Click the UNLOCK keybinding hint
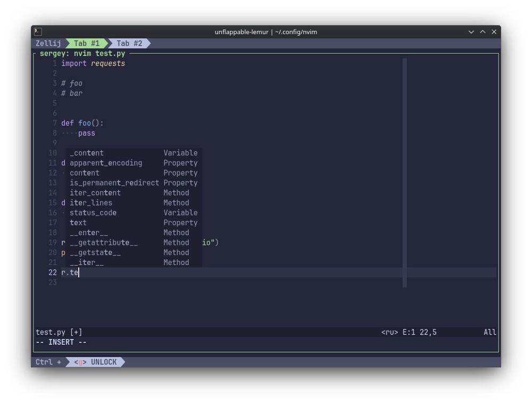Viewport: 532px width, 404px height. 95,362
